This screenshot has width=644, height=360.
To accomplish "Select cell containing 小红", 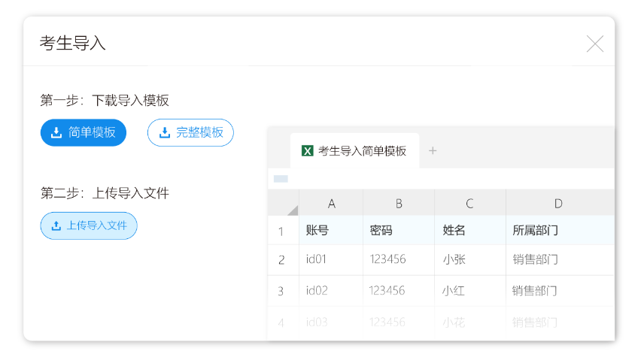I will pyautogui.click(x=469, y=290).
